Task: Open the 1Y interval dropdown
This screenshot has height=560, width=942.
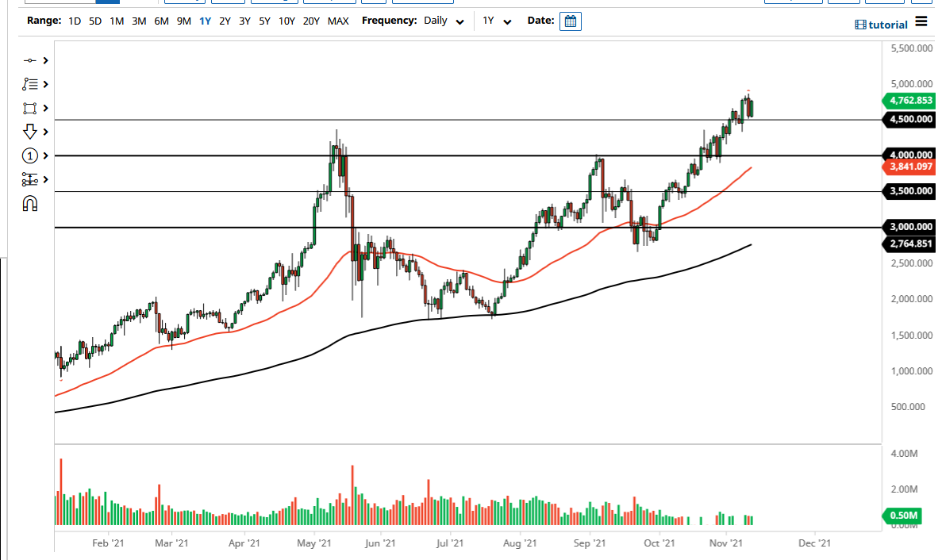Action: pyautogui.click(x=496, y=21)
